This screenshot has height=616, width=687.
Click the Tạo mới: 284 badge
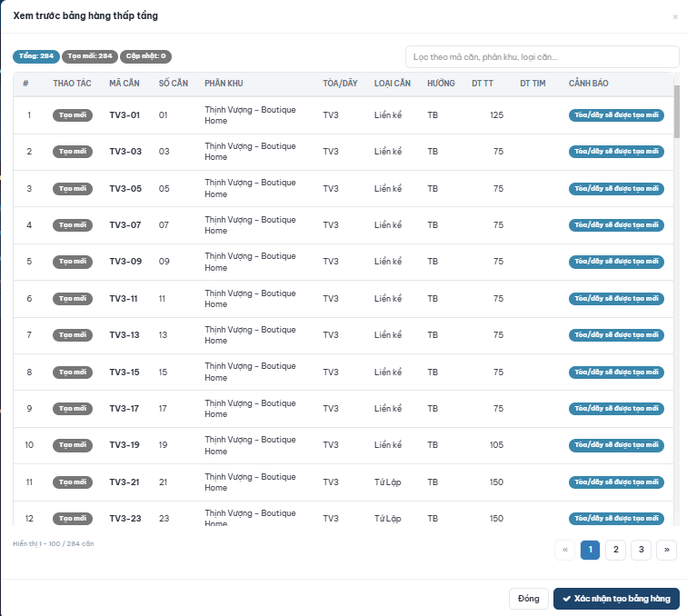pyautogui.click(x=90, y=56)
